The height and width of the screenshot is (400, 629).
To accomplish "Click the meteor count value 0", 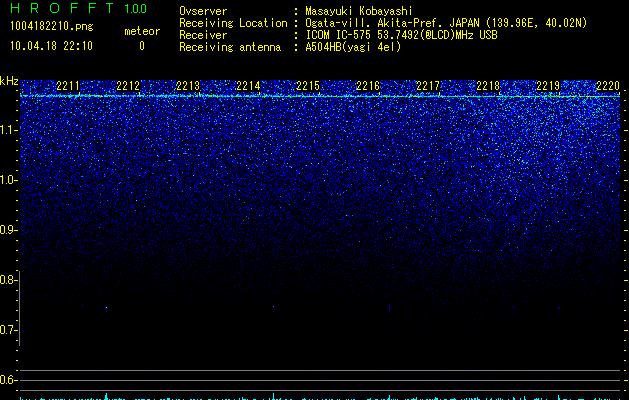I will pyautogui.click(x=142, y=46).
